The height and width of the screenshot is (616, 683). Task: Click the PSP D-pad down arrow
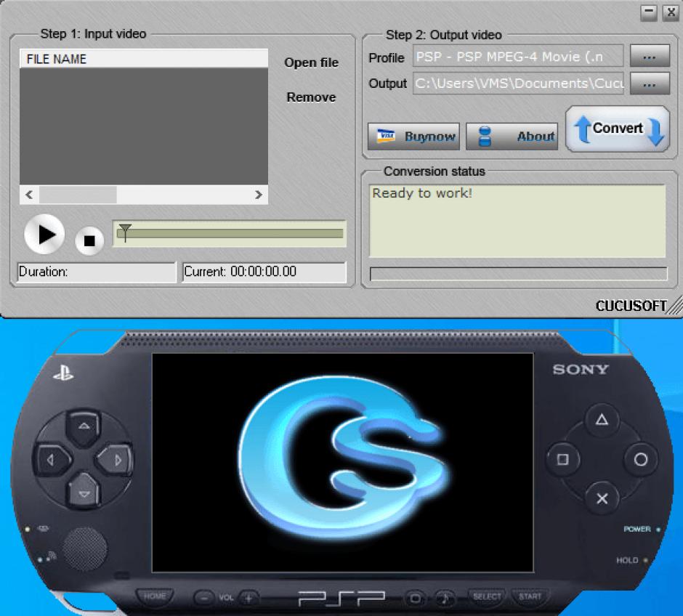tap(84, 493)
